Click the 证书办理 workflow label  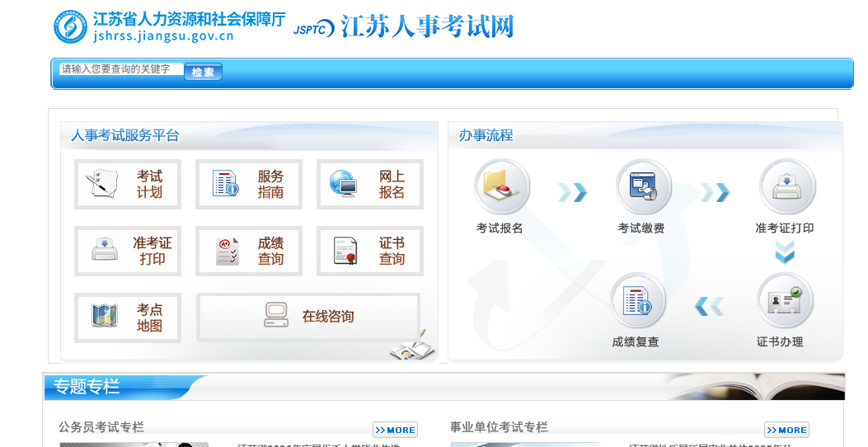coord(780,341)
